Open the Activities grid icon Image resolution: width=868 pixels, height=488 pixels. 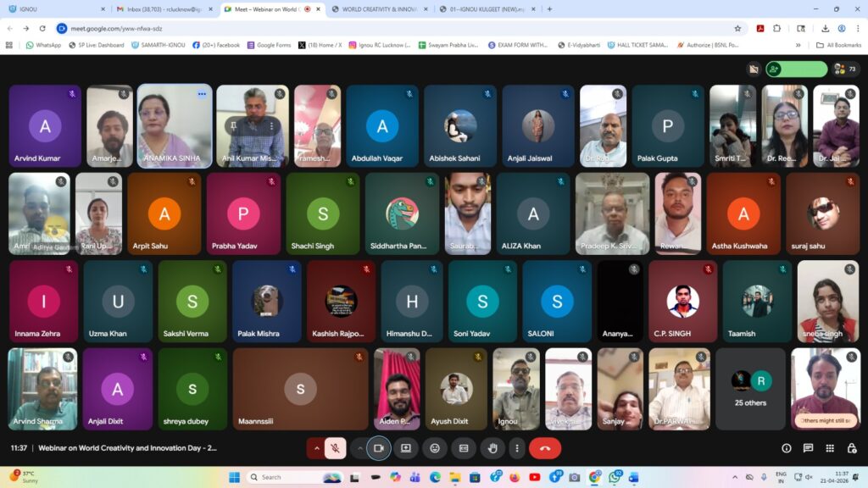tap(830, 448)
